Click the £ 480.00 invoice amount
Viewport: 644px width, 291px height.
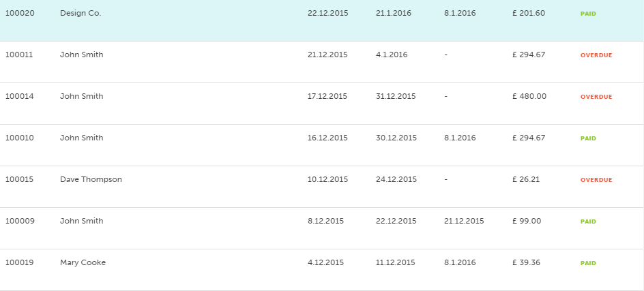[x=529, y=96]
